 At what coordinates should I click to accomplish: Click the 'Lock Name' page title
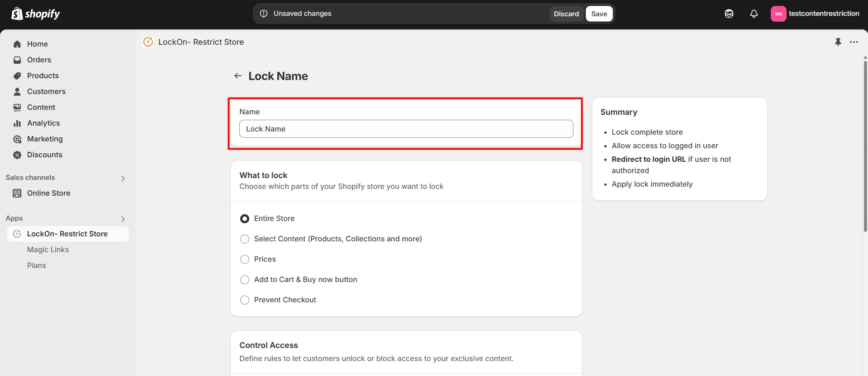(x=278, y=76)
